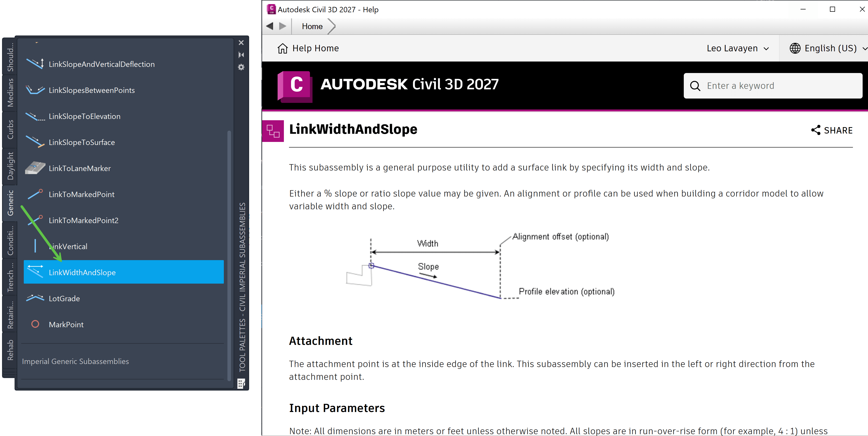Switch to the Medians palette tab

(10, 92)
